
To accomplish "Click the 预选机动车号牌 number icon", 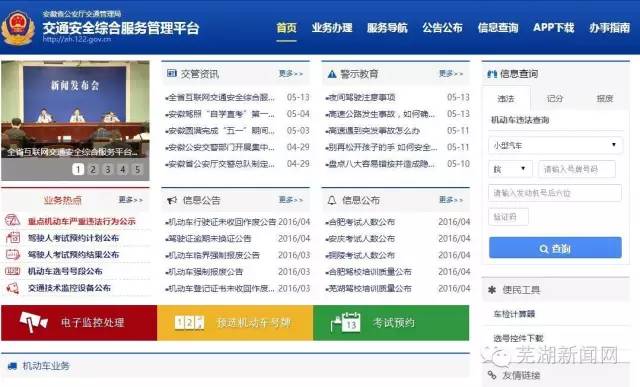I will [x=189, y=322].
